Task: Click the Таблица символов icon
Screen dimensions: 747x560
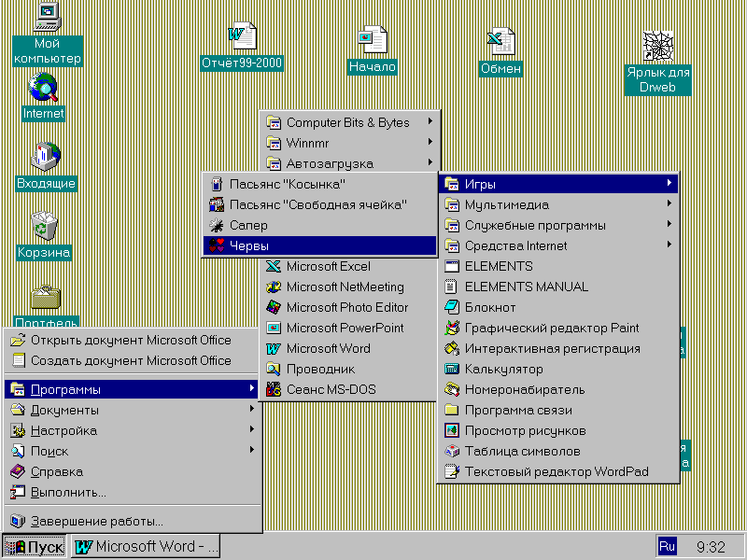Action: click(x=452, y=451)
